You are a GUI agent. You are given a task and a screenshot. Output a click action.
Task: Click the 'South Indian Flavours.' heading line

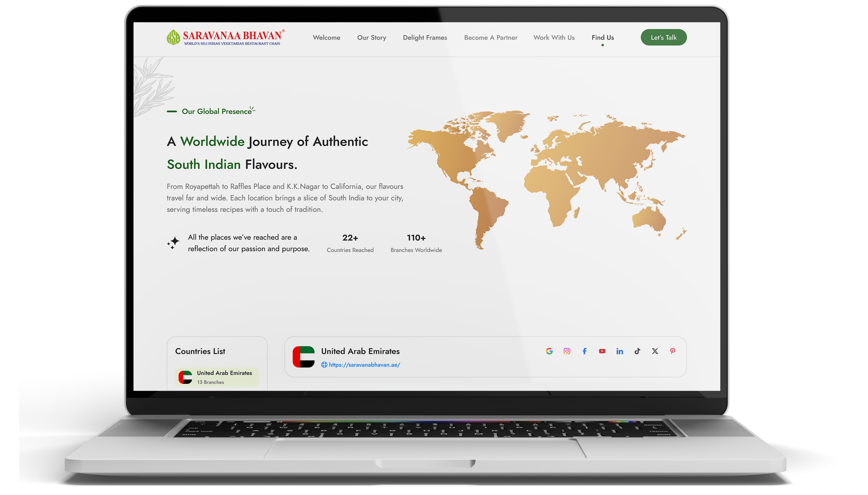(232, 164)
